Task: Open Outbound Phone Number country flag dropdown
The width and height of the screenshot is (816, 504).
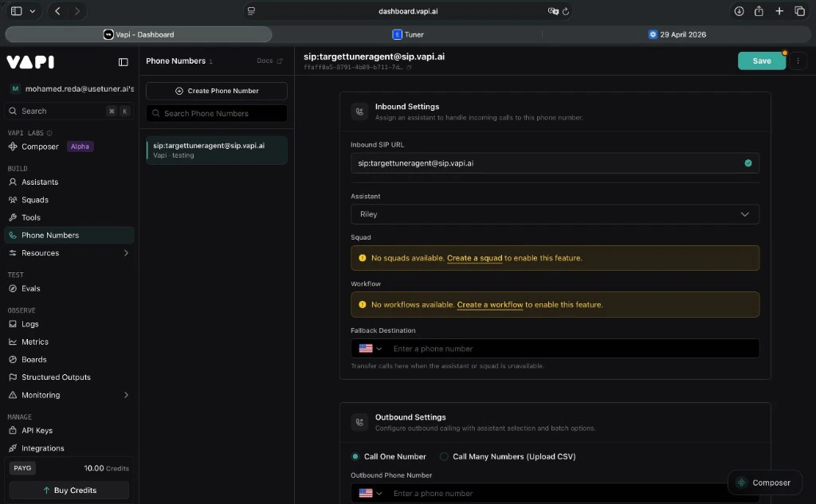Action: click(370, 493)
